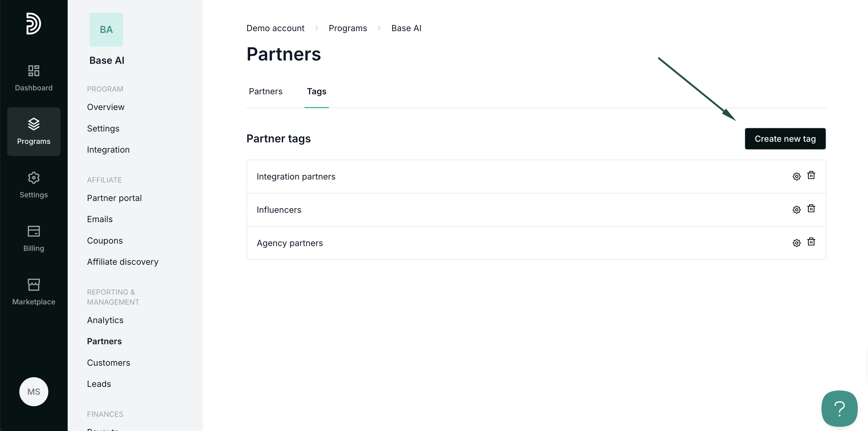Image resolution: width=868 pixels, height=431 pixels.
Task: Delete the Integration partners tag
Action: 811,175
